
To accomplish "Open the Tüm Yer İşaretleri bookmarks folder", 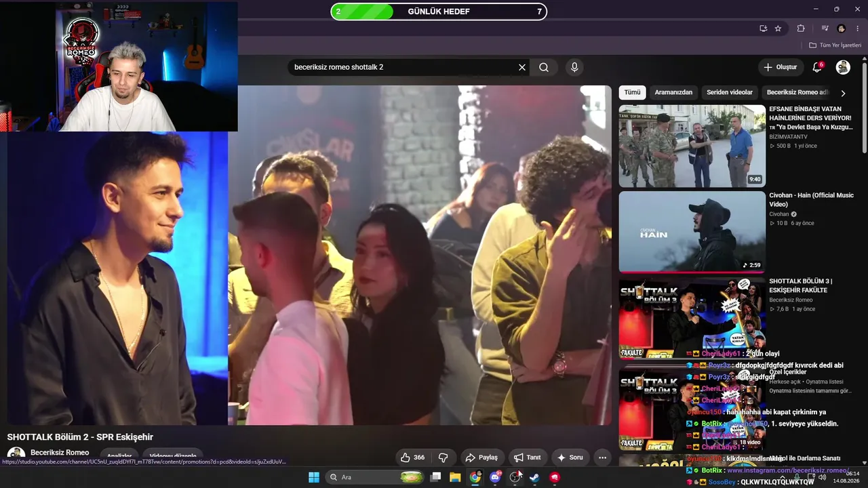I will click(835, 45).
